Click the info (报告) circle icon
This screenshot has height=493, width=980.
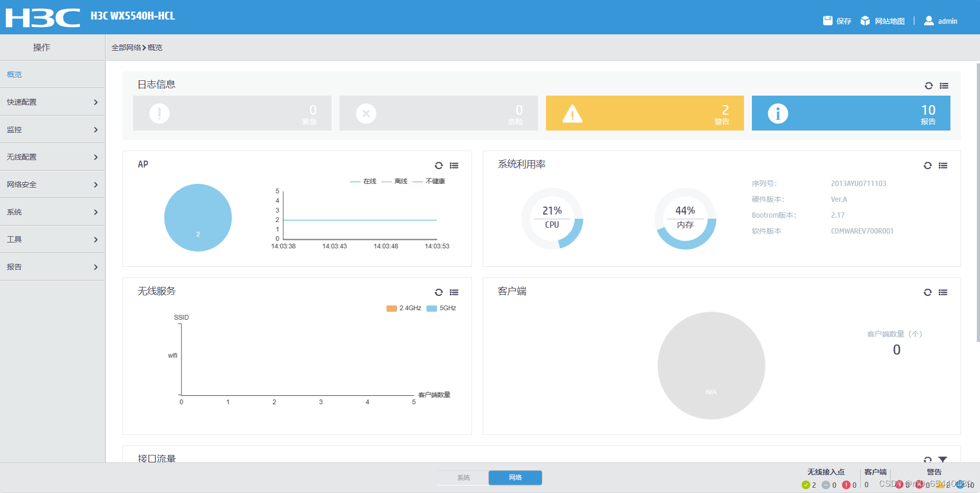coord(778,113)
